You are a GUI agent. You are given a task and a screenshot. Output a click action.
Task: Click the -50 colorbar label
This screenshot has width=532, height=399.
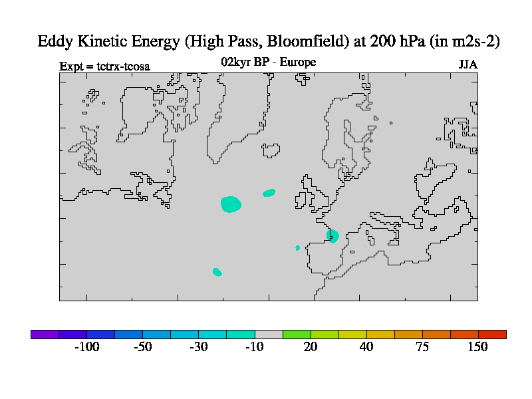click(142, 347)
